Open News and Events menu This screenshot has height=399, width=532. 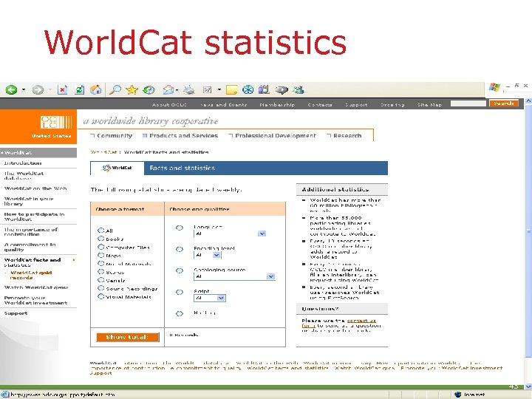pos(223,105)
